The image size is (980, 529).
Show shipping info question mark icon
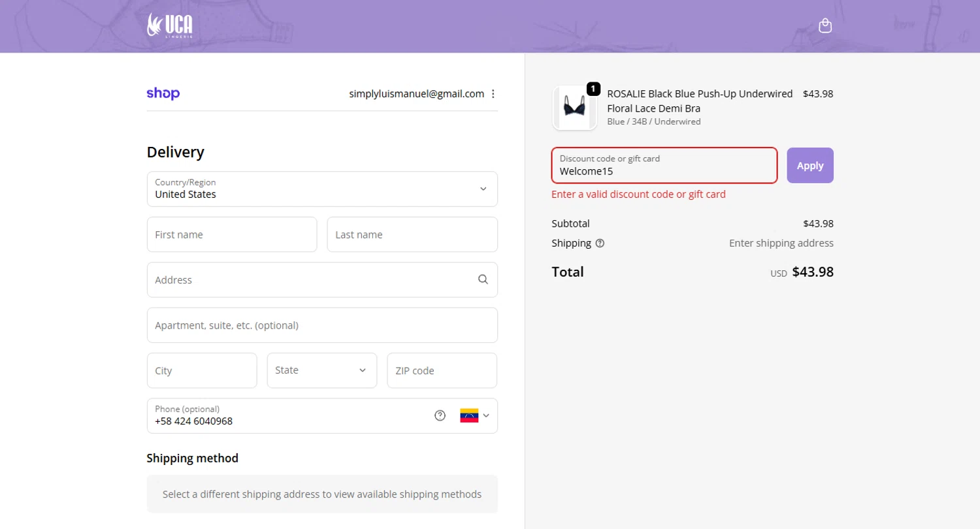coord(600,243)
